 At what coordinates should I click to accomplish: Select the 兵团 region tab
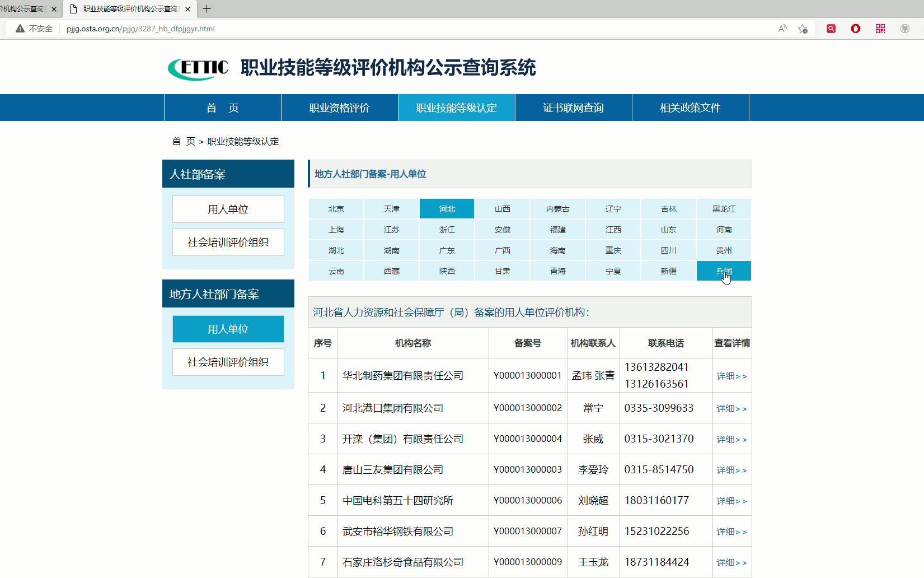(x=724, y=271)
